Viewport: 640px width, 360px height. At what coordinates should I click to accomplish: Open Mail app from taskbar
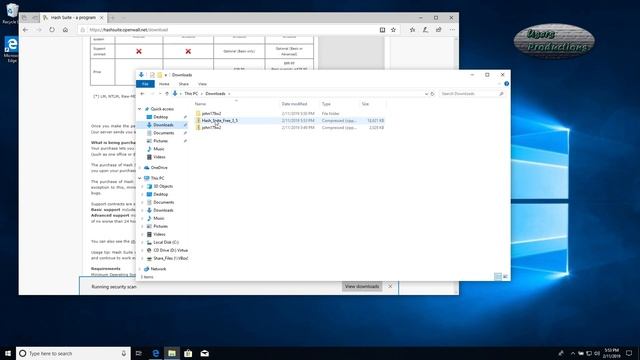(x=204, y=353)
